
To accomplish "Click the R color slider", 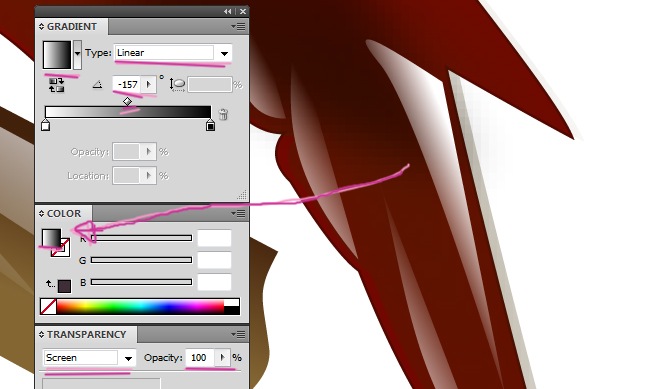I will click(141, 238).
